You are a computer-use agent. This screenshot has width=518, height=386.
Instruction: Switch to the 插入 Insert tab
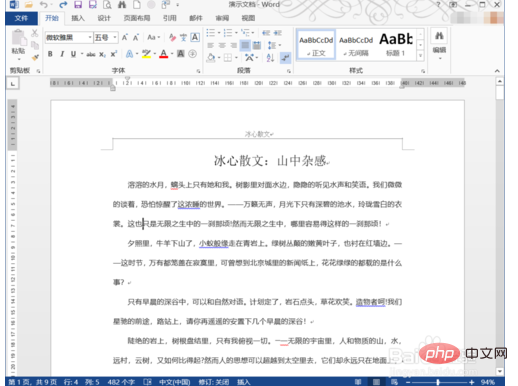click(78, 18)
